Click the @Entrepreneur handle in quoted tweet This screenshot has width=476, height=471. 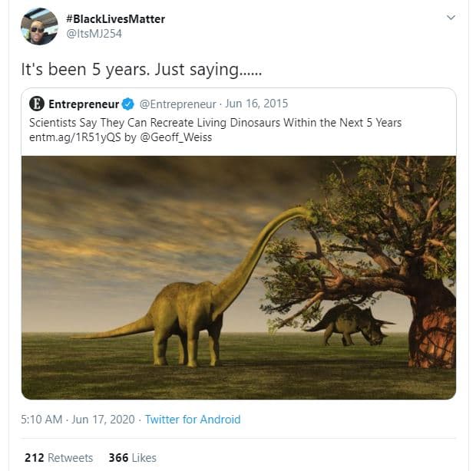coord(177,104)
